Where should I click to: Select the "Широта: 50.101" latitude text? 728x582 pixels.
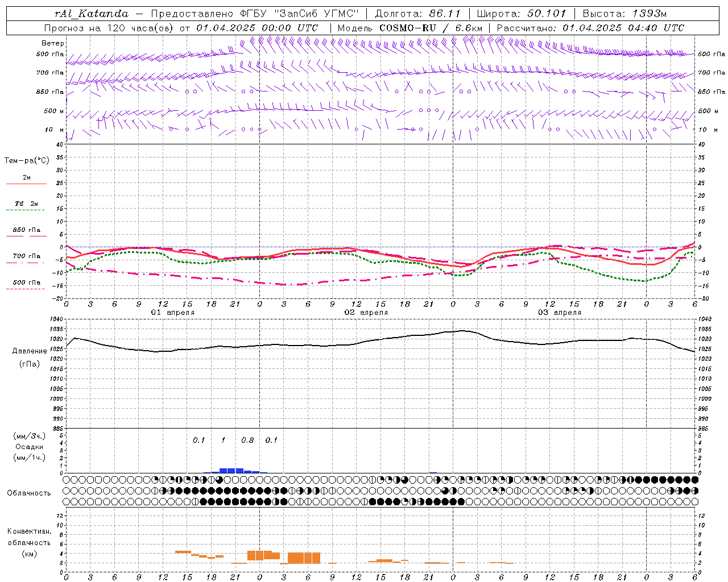[x=522, y=14]
